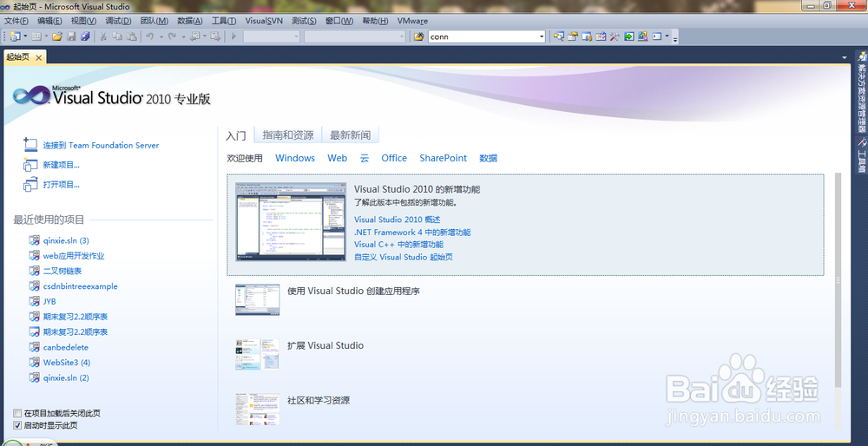Open the 解决方案资源管理器 side tab
The width and height of the screenshot is (868, 446).
pos(861,91)
